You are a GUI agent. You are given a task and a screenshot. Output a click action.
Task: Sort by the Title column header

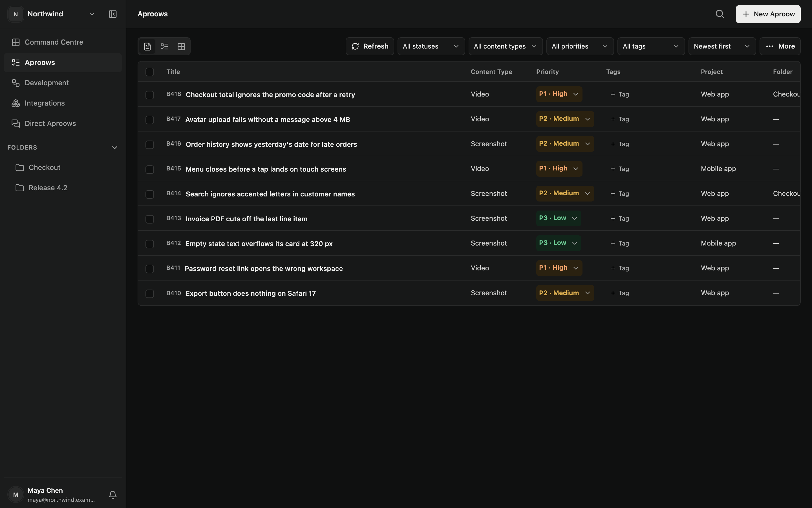(x=173, y=72)
